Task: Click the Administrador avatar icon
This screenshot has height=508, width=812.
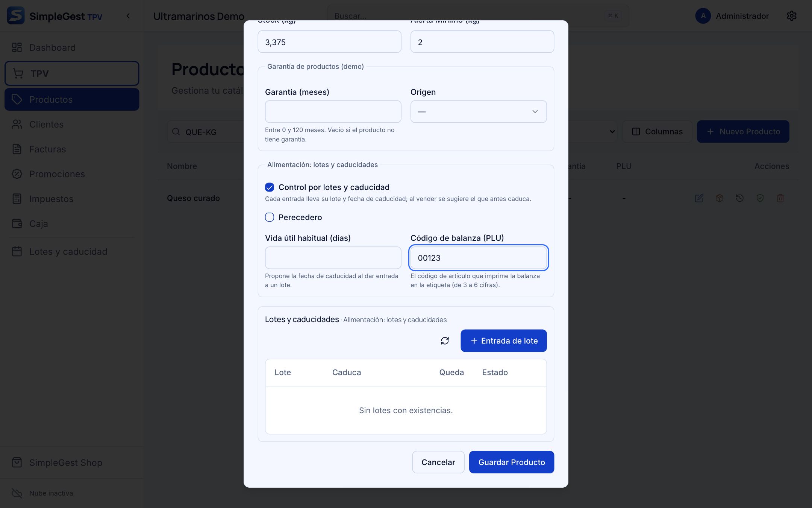Action: [703, 16]
